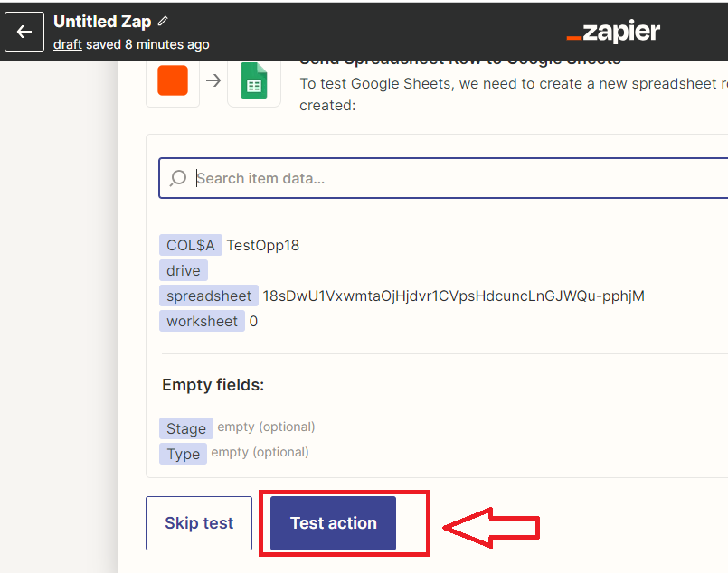
Task: Click the arrow between app icons
Action: pyautogui.click(x=213, y=80)
